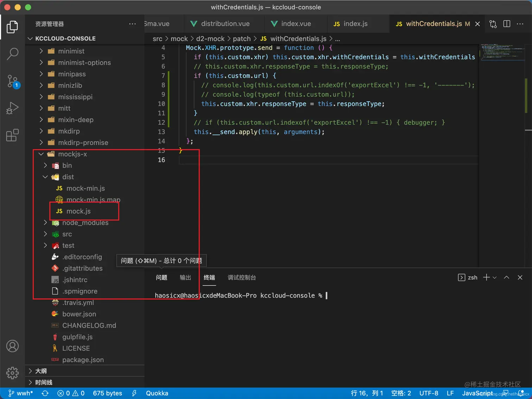This screenshot has height=399, width=532.
Task: Open the Search view in activity bar
Action: (12, 54)
